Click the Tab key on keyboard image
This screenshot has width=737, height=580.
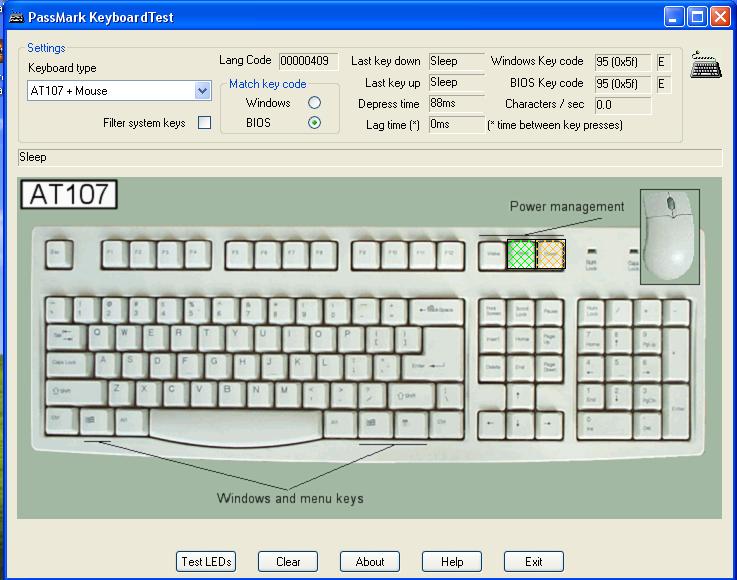pos(66,338)
